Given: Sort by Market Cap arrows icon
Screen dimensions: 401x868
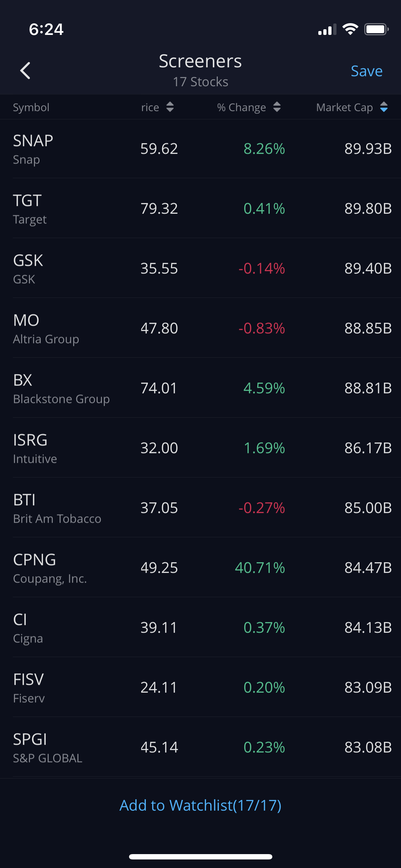Looking at the screenshot, I should coord(384,107).
